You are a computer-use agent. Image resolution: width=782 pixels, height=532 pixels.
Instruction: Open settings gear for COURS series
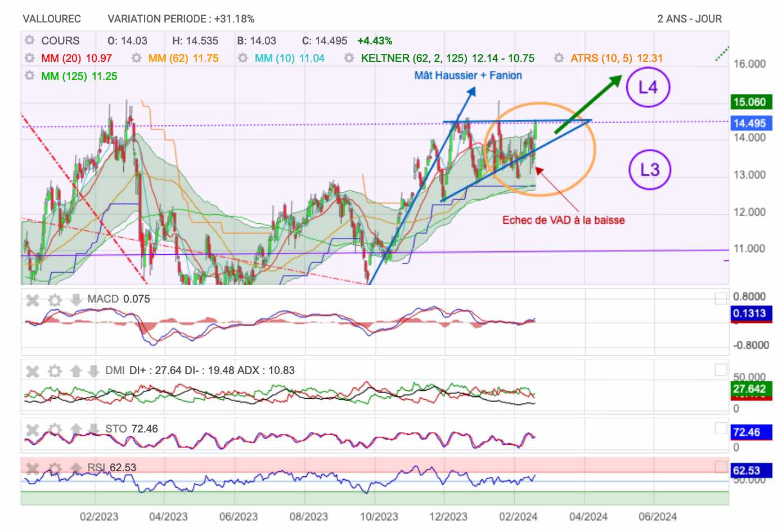pos(30,40)
